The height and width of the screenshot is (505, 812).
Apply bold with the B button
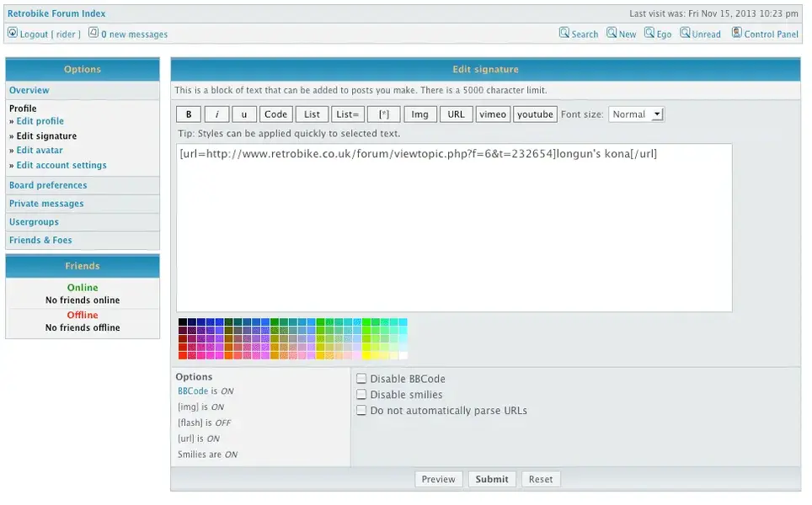[189, 114]
